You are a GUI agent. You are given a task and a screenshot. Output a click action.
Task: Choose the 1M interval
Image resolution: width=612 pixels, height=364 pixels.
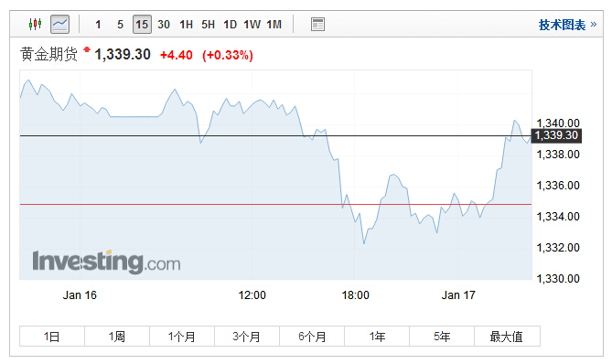(274, 25)
